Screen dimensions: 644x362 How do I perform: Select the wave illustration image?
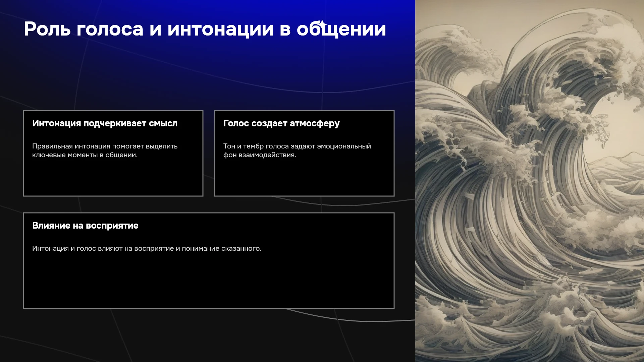point(530,181)
